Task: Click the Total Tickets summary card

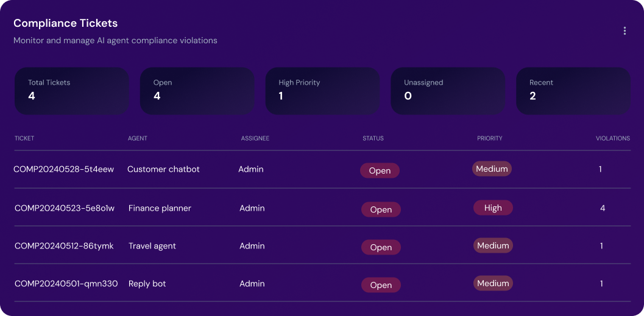Action: [x=71, y=90]
